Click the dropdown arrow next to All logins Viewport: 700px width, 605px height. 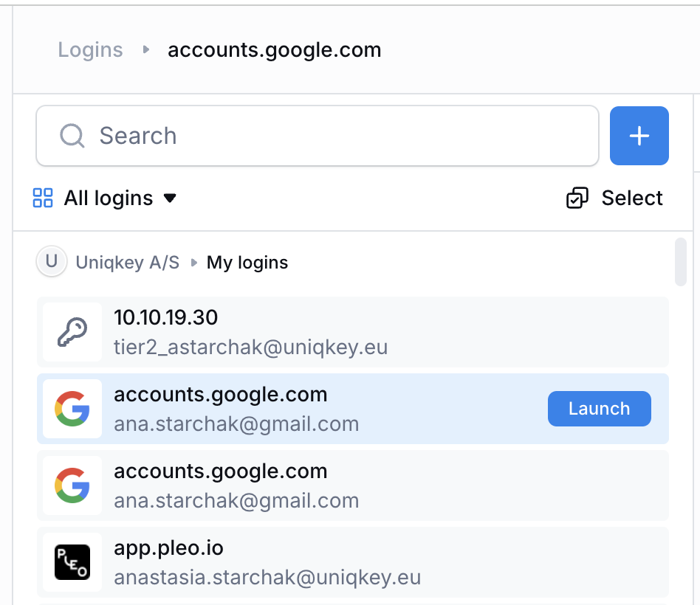(170, 198)
